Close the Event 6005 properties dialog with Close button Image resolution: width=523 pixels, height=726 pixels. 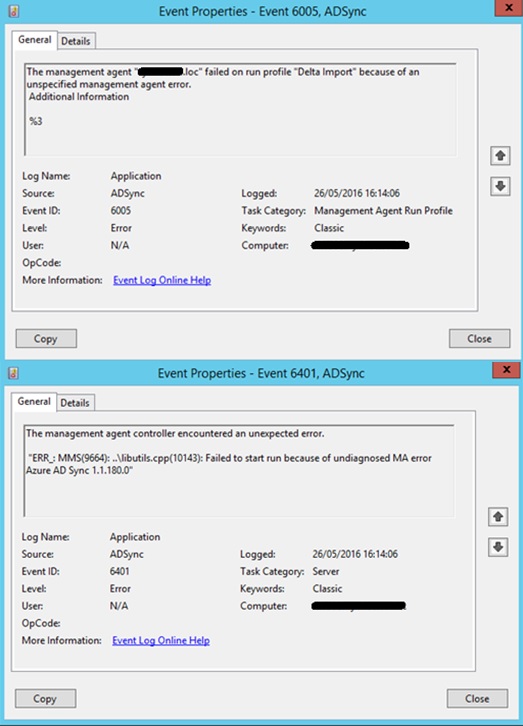pos(479,338)
